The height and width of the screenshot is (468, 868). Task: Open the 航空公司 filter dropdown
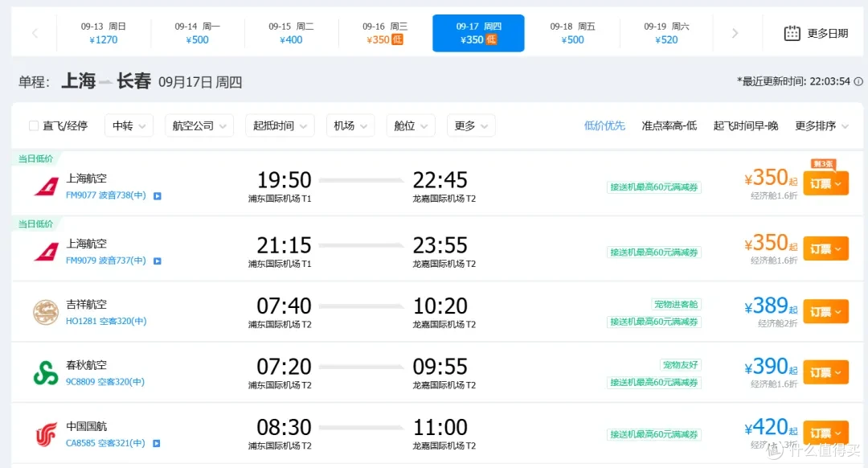pyautogui.click(x=199, y=125)
